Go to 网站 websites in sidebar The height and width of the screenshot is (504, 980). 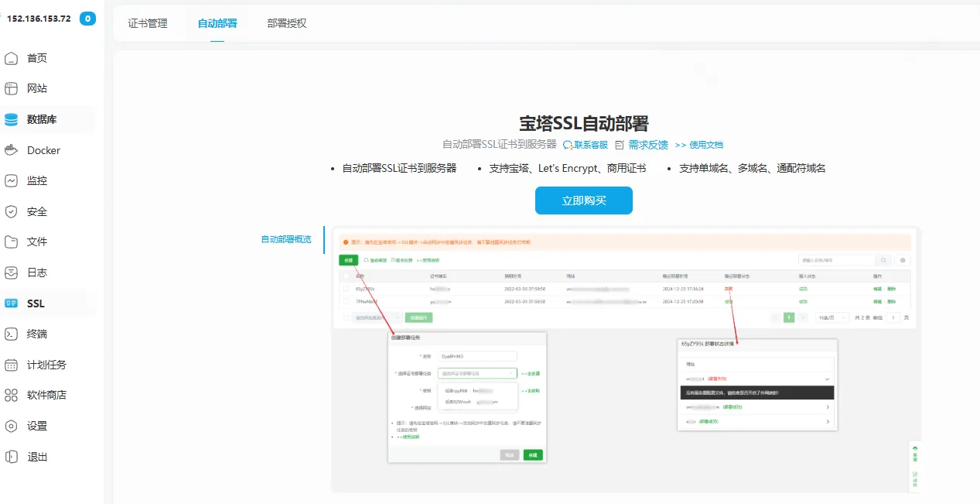coord(36,89)
